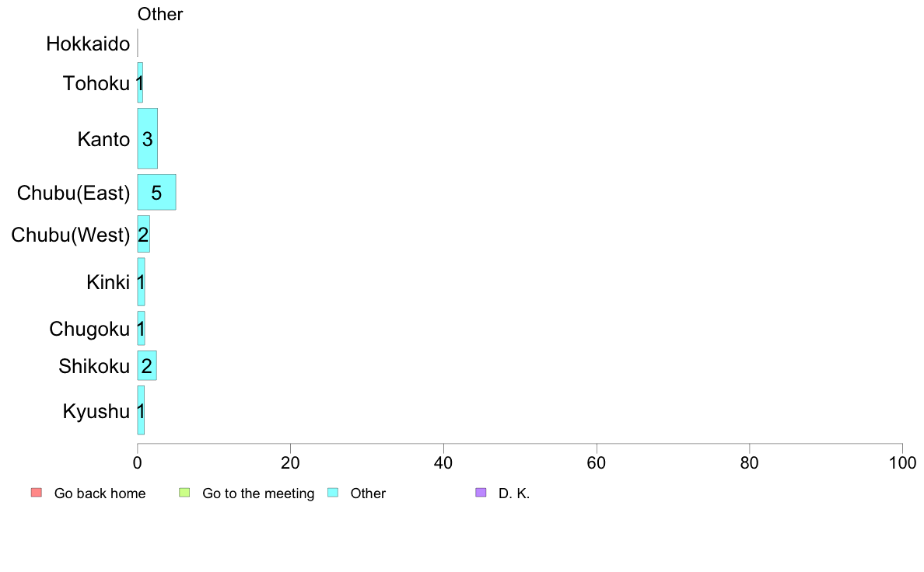The image size is (924, 572).
Task: Click the Chubu(West) bar labeled 2
Action: (143, 234)
